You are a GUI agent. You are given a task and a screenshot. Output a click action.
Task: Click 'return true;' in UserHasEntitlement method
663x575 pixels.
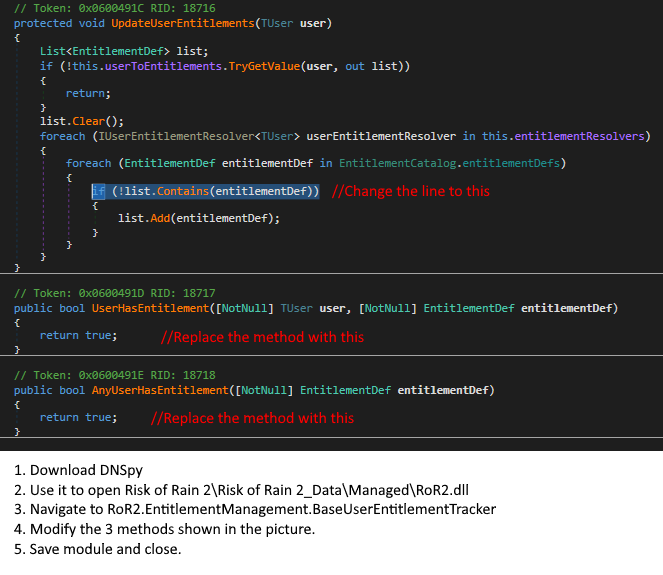79,336
